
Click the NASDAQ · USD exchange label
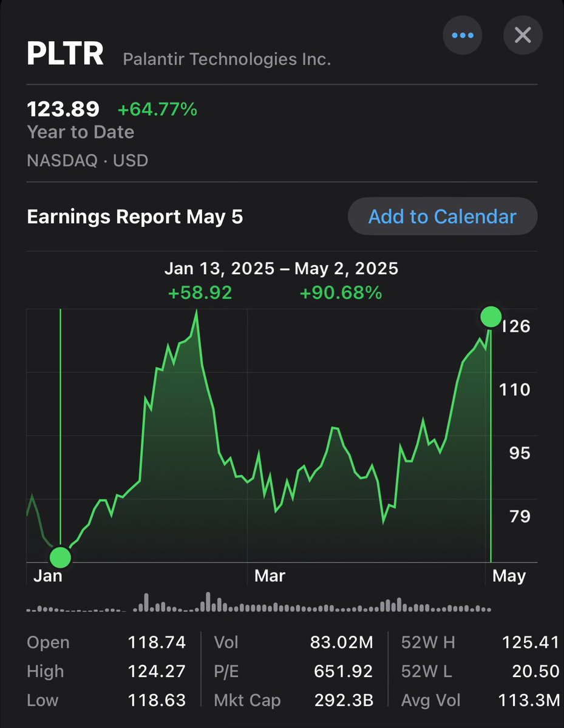point(87,161)
